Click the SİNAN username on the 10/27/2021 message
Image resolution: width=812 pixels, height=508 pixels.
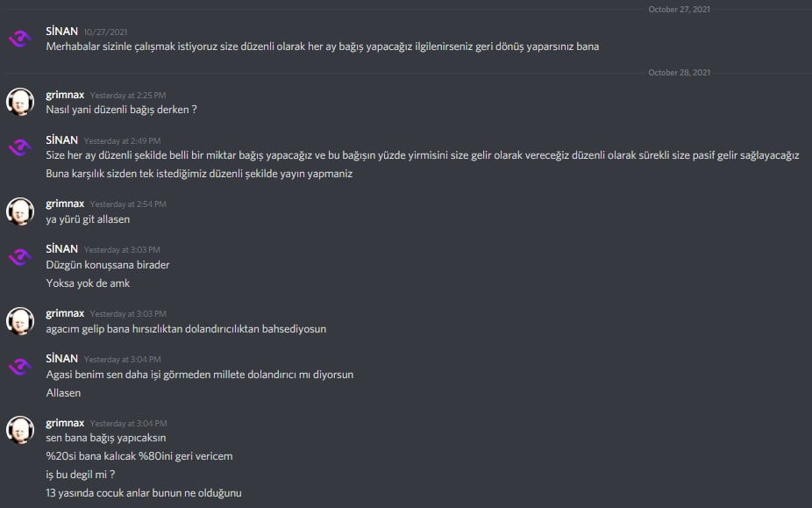pos(61,32)
